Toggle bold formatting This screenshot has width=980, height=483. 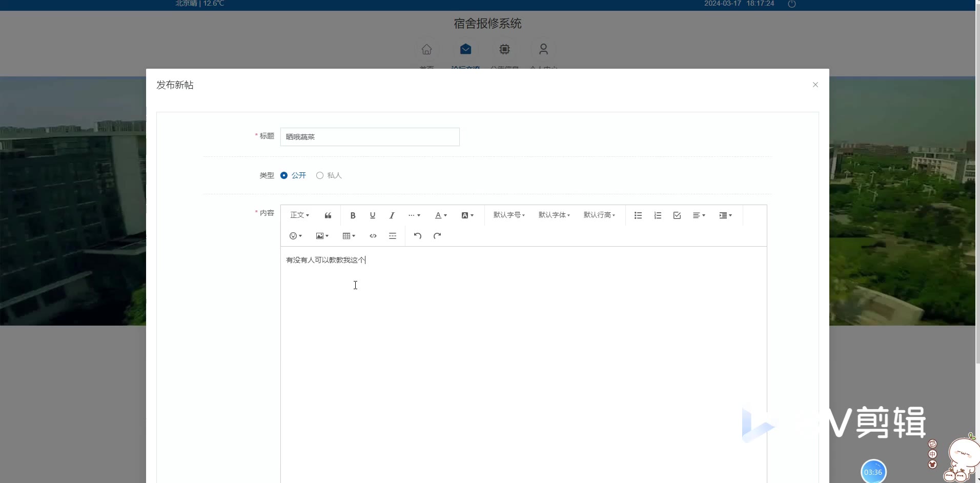353,215
